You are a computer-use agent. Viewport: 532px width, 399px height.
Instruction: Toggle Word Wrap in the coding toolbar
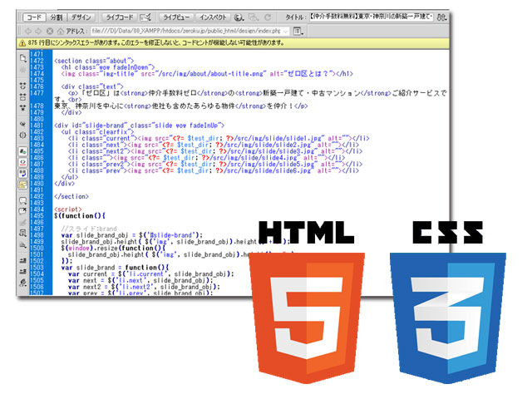pos(22,174)
